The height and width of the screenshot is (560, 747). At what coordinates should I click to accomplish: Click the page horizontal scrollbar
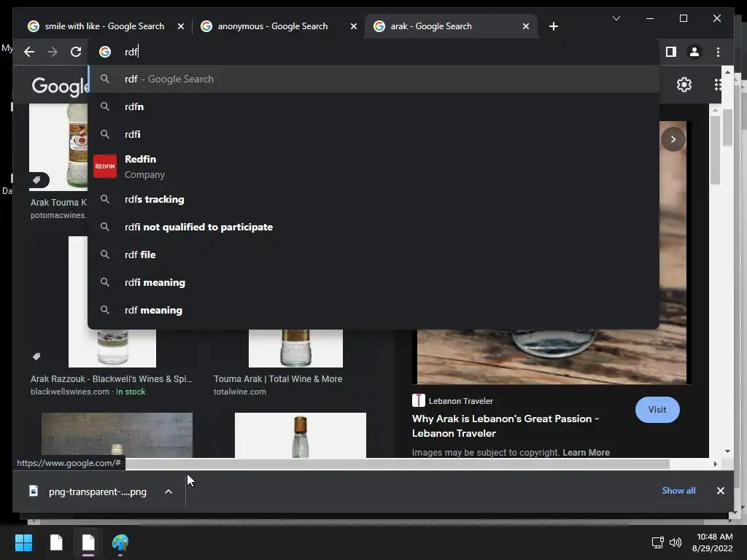pos(398,464)
